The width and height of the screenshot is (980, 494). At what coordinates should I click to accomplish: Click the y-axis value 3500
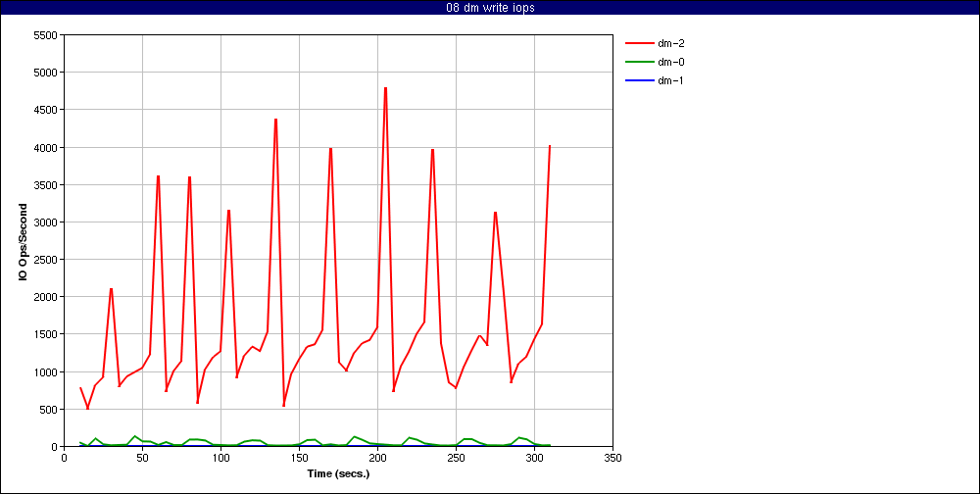tap(45, 185)
